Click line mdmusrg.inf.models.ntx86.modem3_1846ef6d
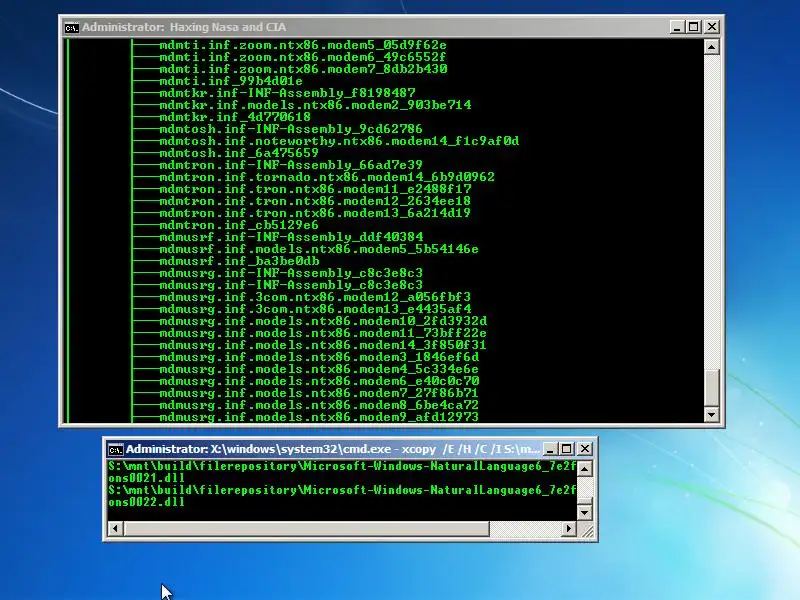800x600 pixels. [x=319, y=357]
